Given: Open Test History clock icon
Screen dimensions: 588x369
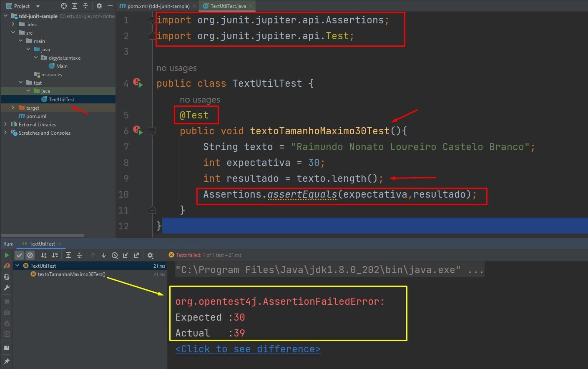Looking at the screenshot, I should click(x=115, y=255).
